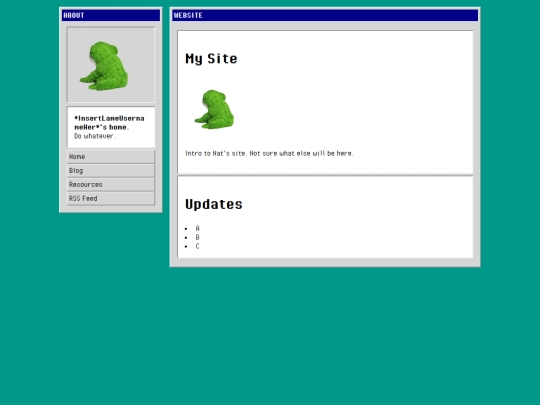
Task: Click the Updates heading
Action: 214,204
